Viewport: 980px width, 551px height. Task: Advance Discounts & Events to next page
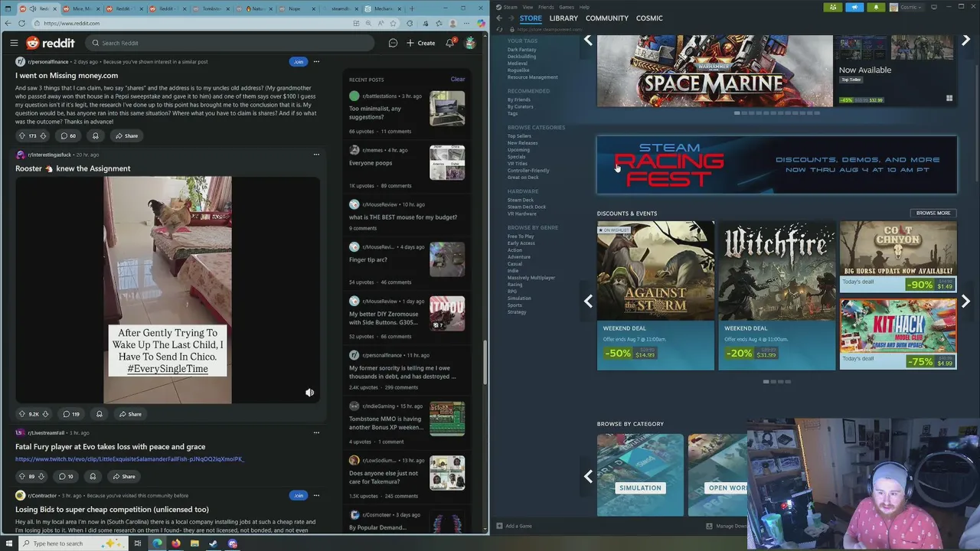[965, 302]
